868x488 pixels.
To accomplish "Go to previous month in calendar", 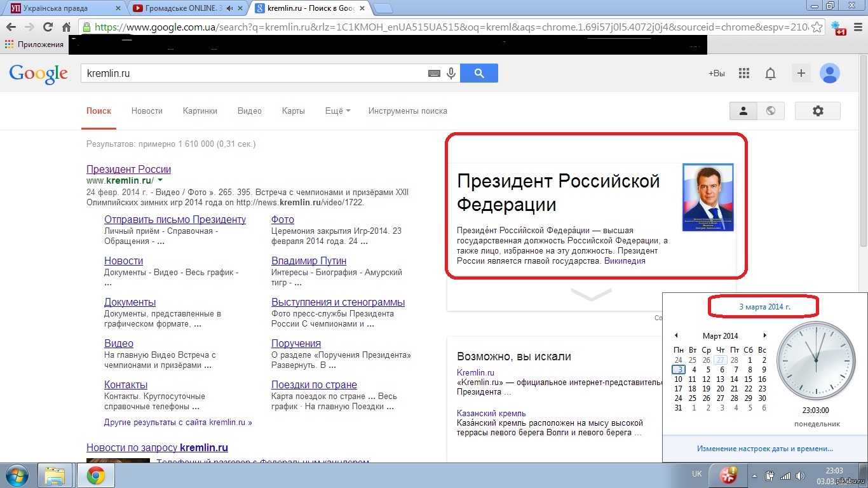I will tap(676, 335).
